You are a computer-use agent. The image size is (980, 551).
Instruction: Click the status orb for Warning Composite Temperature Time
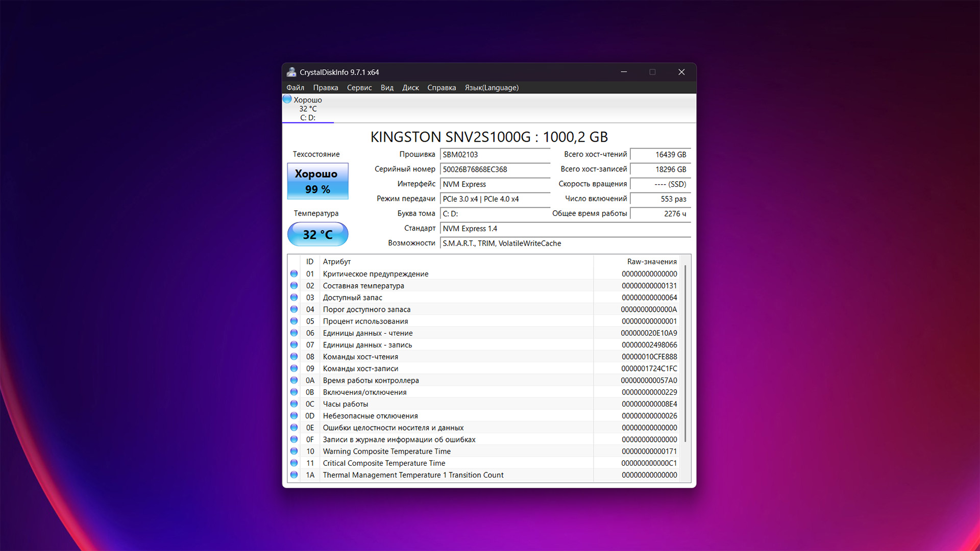[x=294, y=451]
